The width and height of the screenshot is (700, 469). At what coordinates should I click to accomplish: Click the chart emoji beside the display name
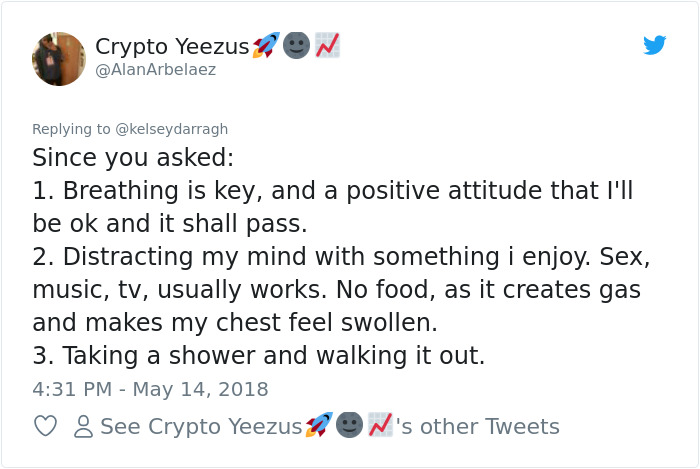coord(327,45)
